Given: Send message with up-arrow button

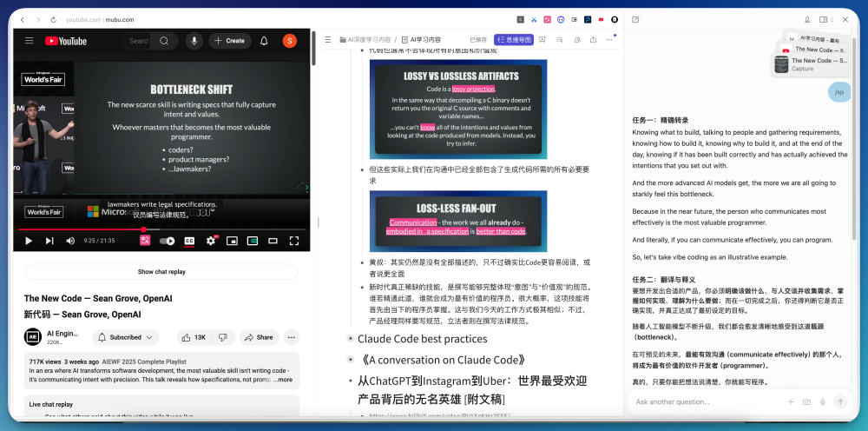Looking at the screenshot, I should coord(840,402).
